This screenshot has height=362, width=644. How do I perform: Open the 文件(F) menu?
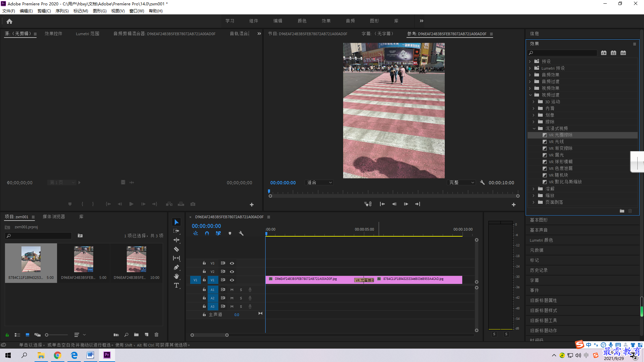(9, 11)
